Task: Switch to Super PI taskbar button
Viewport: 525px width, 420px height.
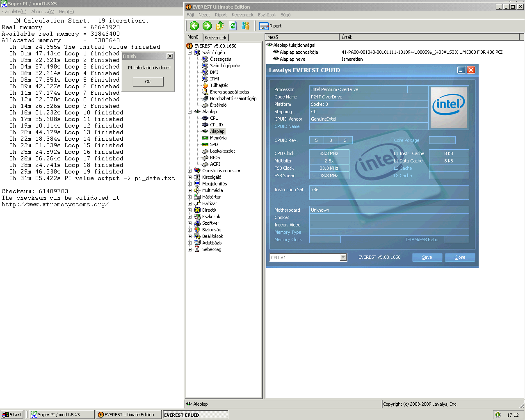Action: tap(62, 415)
